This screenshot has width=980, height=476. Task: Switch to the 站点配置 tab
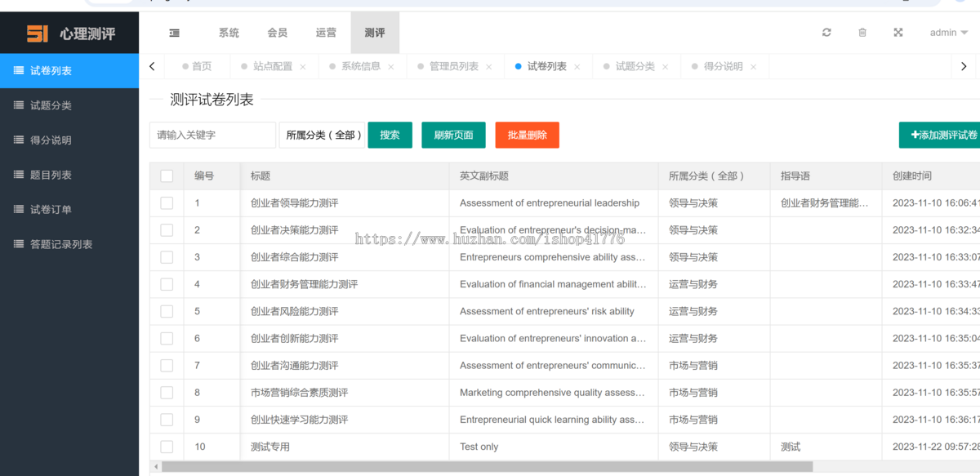[273, 67]
